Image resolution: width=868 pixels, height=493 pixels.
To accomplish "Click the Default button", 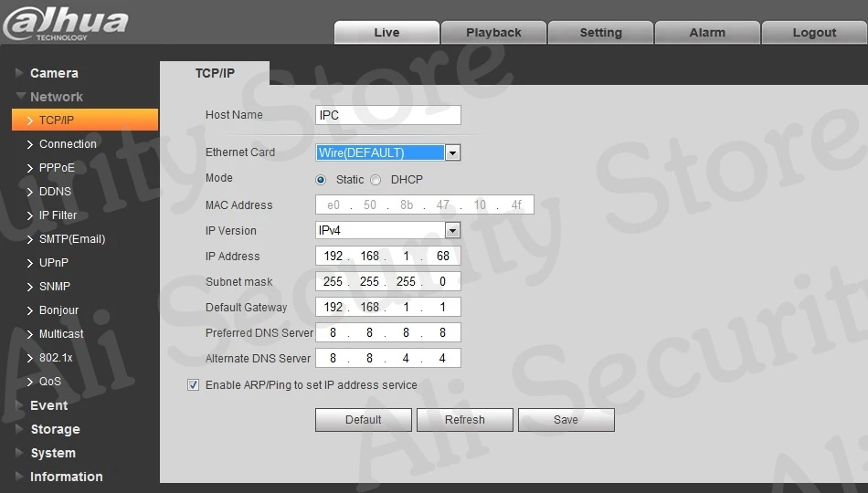I will 363,420.
